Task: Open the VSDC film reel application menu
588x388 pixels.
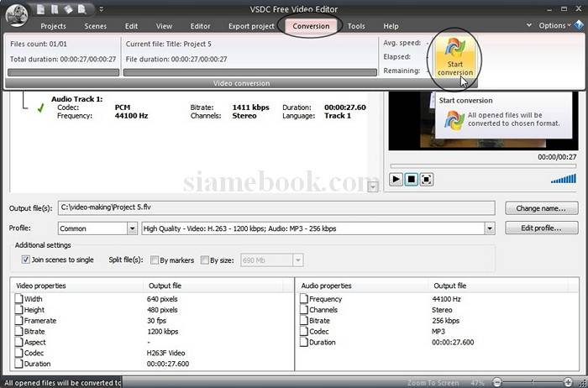Action: (18, 15)
